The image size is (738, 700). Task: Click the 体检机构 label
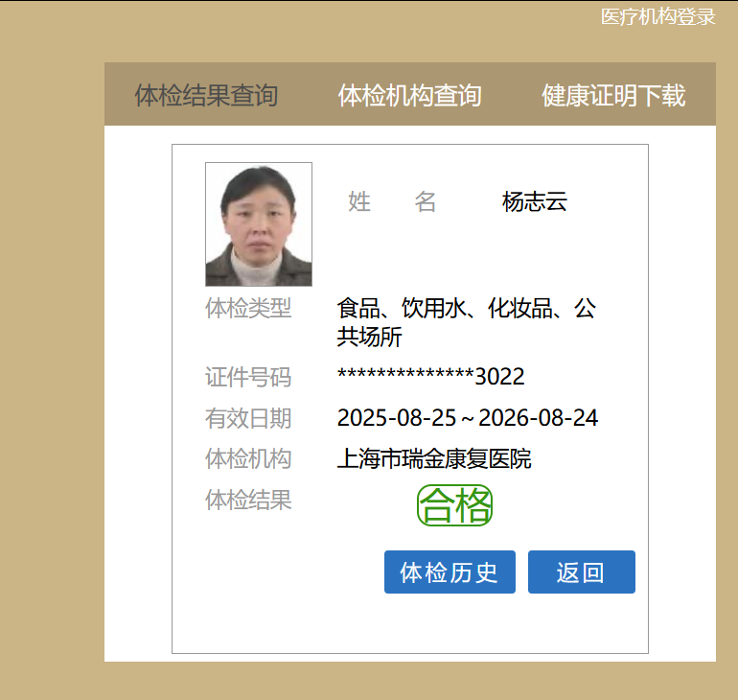(248, 458)
